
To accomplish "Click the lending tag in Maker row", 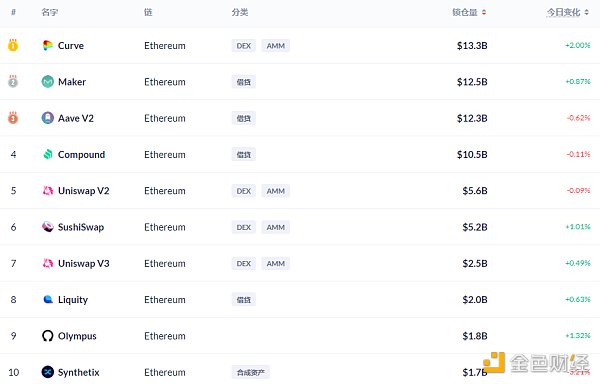I will (244, 82).
